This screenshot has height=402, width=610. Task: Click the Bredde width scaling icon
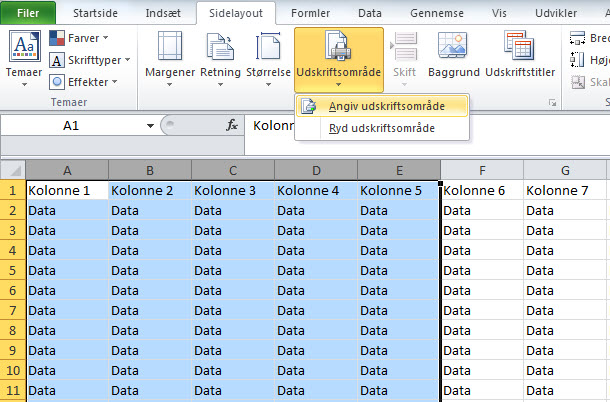tap(577, 38)
